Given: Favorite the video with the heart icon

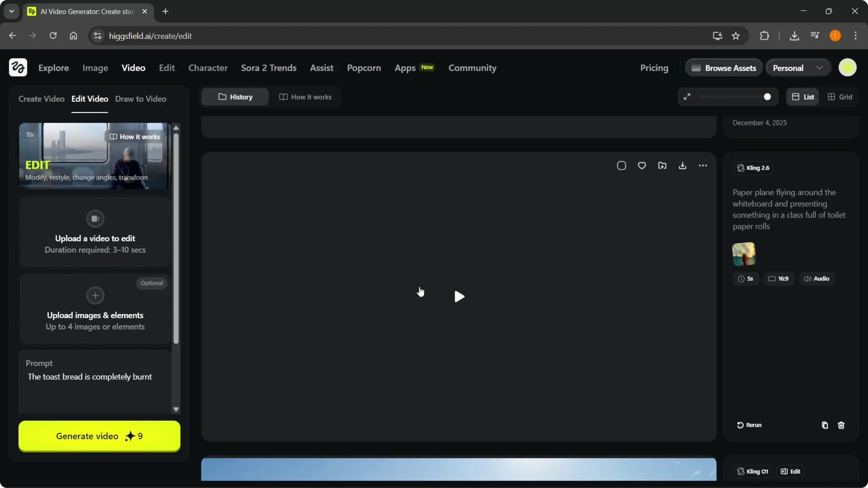Looking at the screenshot, I should [642, 165].
